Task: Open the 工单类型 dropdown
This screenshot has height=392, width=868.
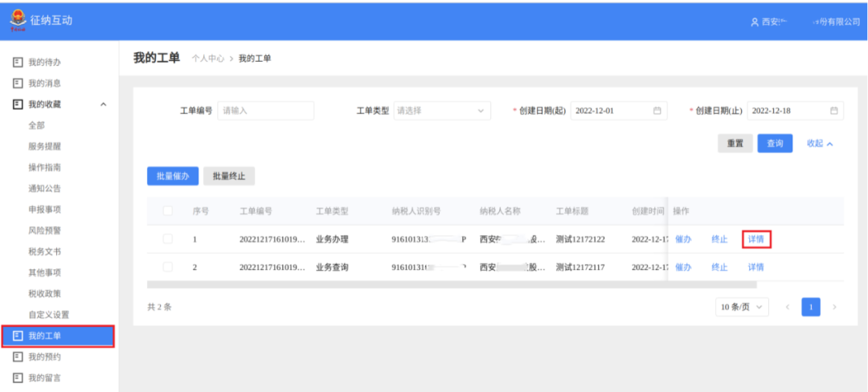Action: tap(441, 111)
